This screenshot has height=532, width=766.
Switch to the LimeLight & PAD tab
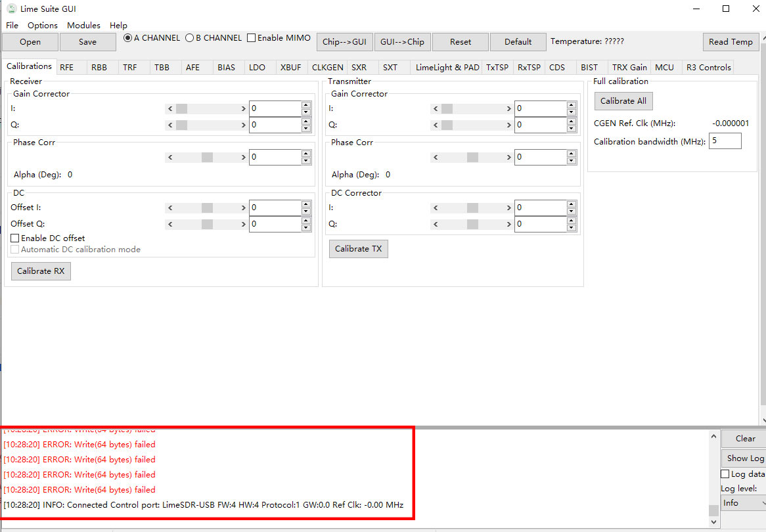(447, 68)
